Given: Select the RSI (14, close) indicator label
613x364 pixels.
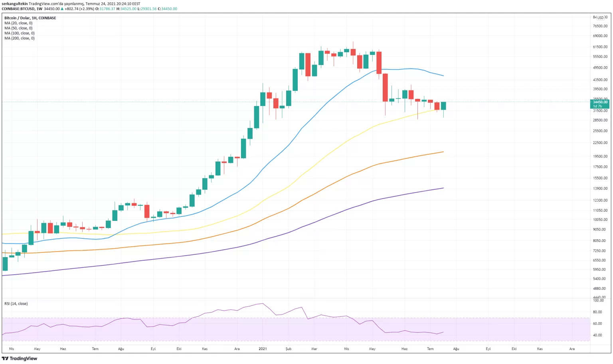Looking at the screenshot, I should [16, 304].
